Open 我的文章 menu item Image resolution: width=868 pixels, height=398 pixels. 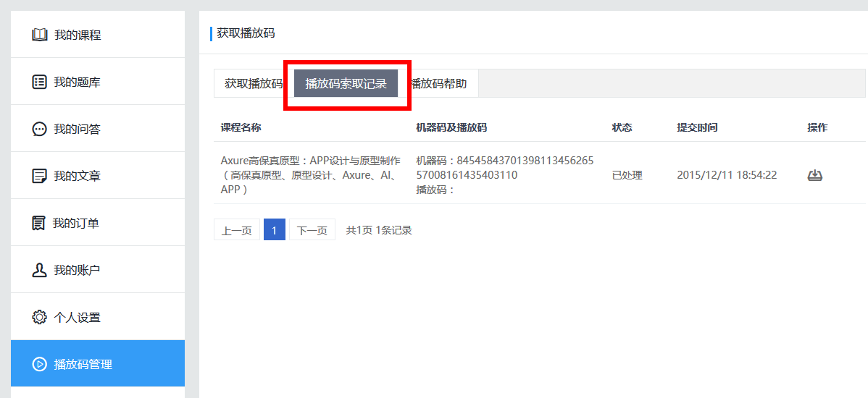pyautogui.click(x=98, y=175)
